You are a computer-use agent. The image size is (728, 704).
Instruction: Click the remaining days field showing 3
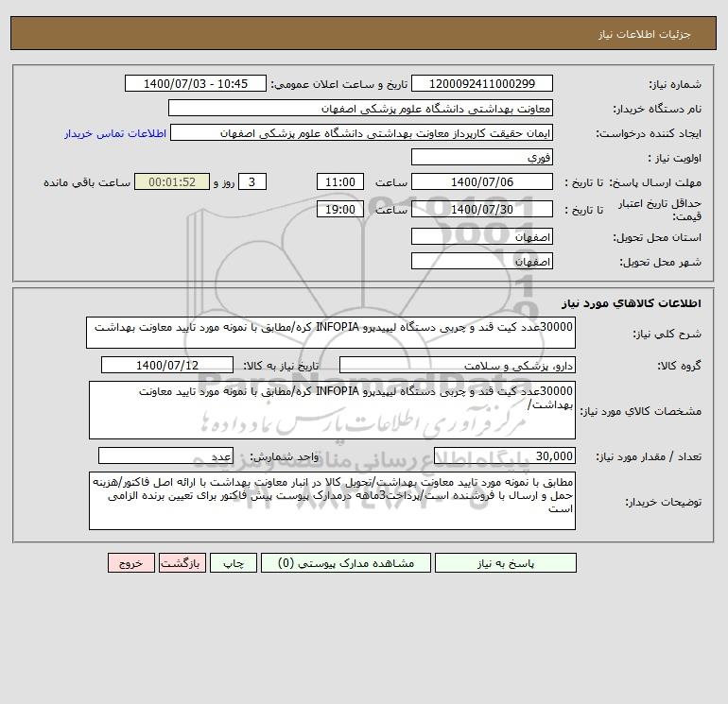tap(252, 182)
